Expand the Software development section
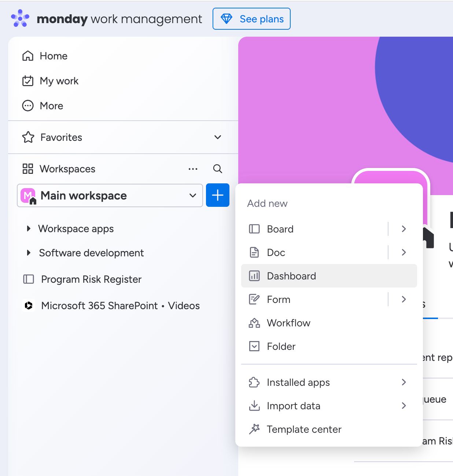 click(x=29, y=253)
